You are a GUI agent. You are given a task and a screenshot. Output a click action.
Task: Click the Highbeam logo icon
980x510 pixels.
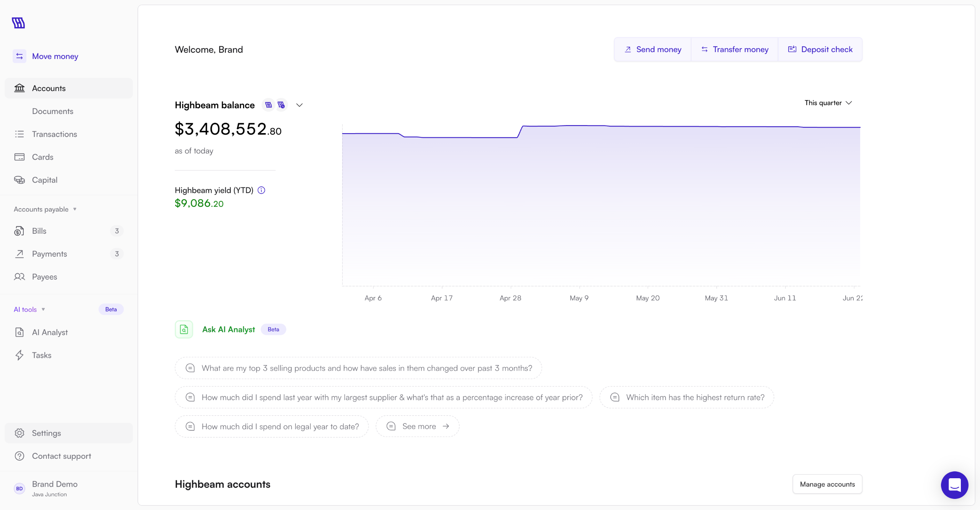[x=18, y=23]
